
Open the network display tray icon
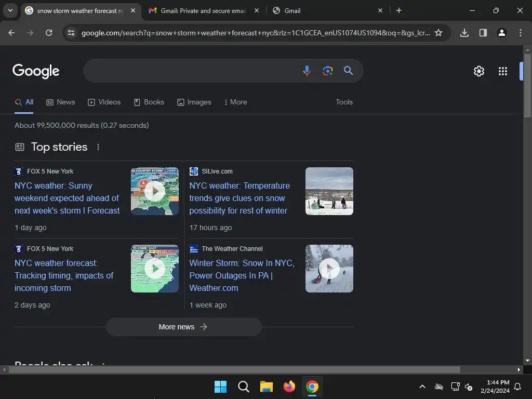click(455, 387)
